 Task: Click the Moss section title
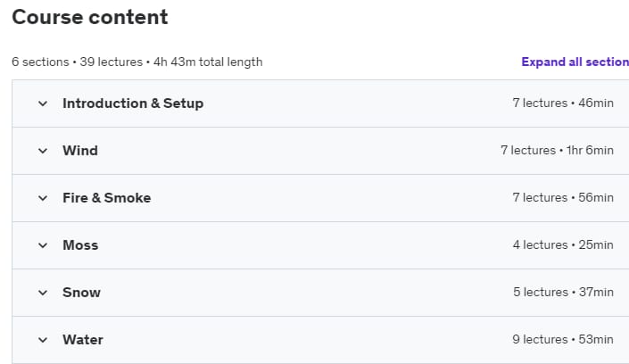tap(80, 245)
